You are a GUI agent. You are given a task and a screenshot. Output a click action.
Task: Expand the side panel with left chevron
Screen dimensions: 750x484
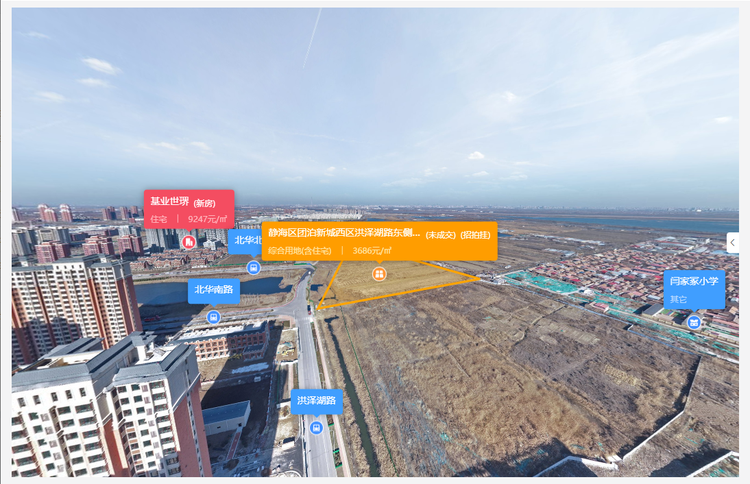click(x=733, y=242)
